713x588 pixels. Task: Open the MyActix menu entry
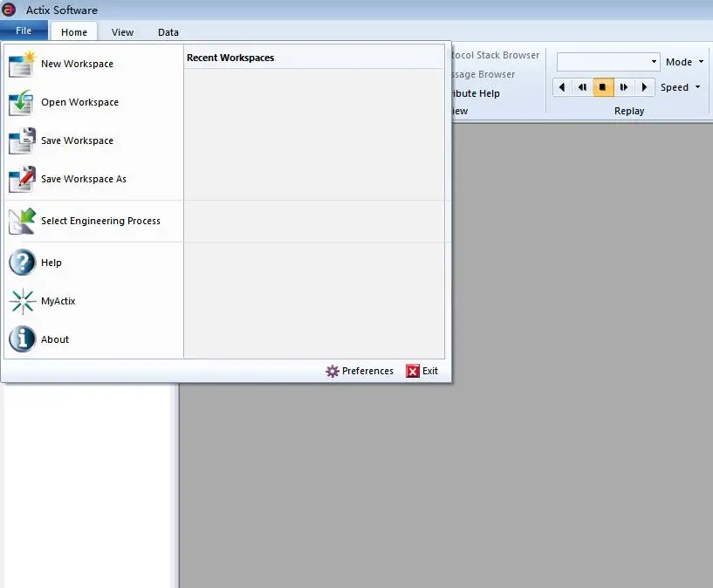click(x=93, y=301)
